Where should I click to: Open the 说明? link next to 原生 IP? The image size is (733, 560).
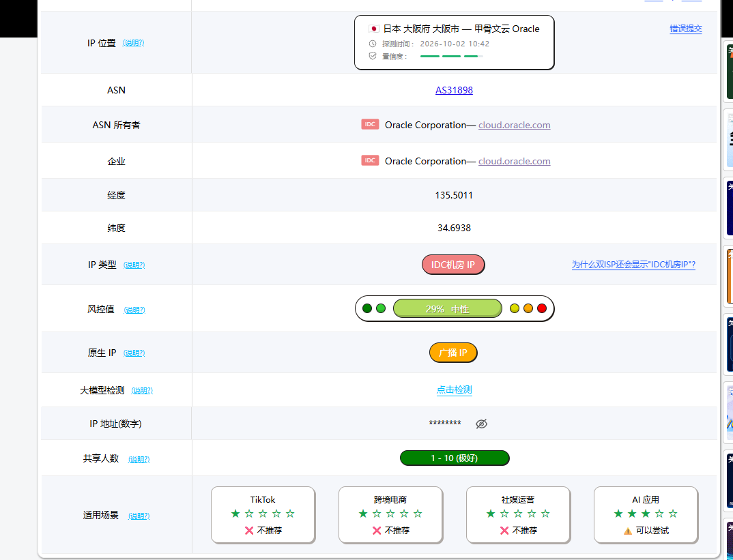pos(134,353)
